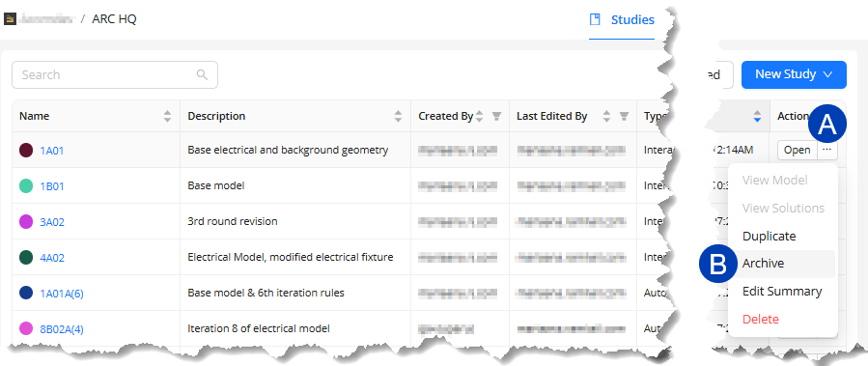Click the navy blue swatch for 1A01A(6)
The width and height of the screenshot is (868, 366).
coord(26,293)
